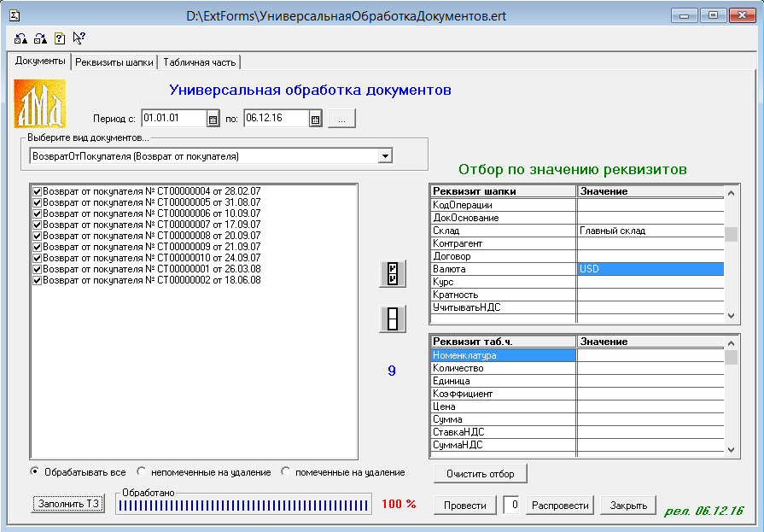The image size is (764, 532).
Task: Click the check-all documents icon button
Action: pyautogui.click(x=392, y=273)
